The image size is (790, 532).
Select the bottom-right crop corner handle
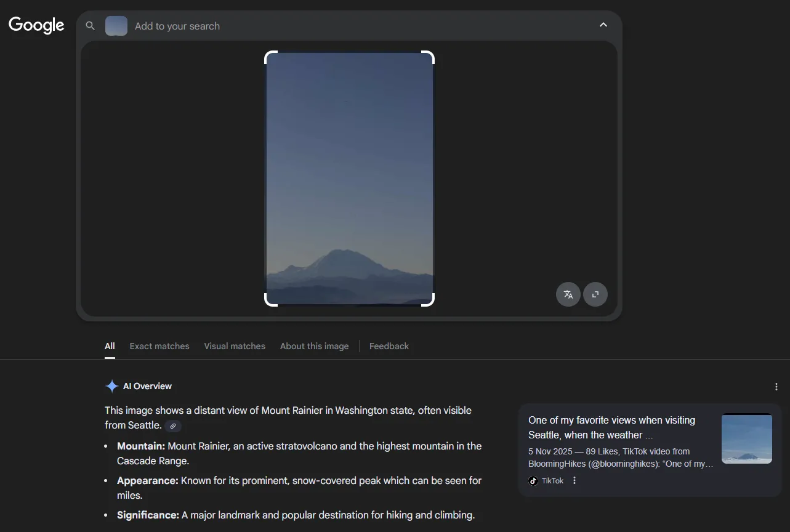[x=428, y=299]
